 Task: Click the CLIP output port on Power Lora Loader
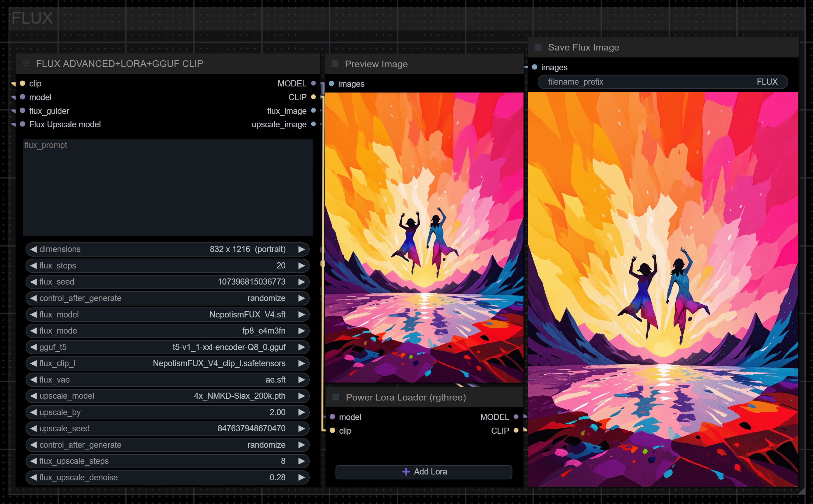tap(516, 430)
